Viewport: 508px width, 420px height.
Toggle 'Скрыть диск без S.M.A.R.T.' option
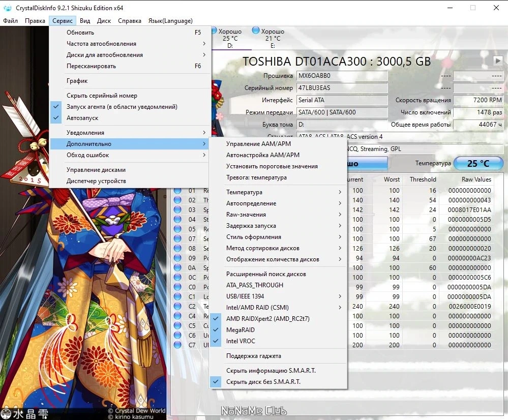click(x=278, y=382)
